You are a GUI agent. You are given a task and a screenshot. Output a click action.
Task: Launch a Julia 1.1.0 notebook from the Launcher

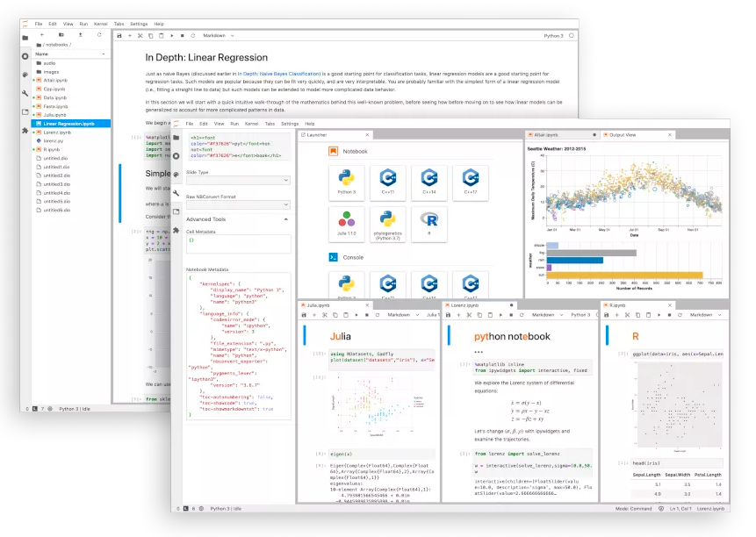347,224
